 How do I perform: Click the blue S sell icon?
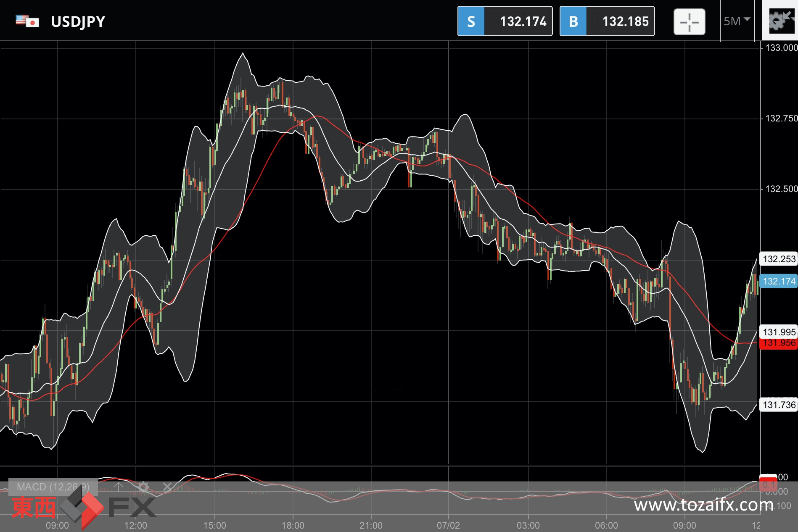coord(471,21)
